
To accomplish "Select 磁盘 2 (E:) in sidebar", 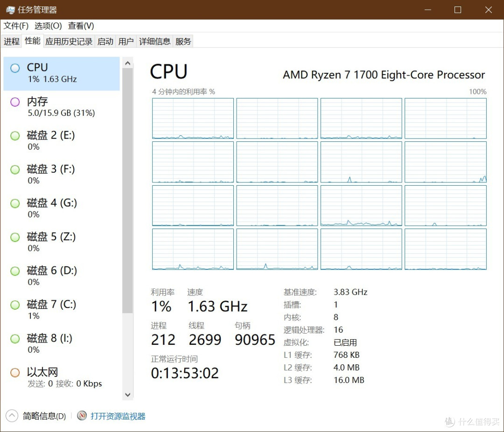I will (x=62, y=141).
